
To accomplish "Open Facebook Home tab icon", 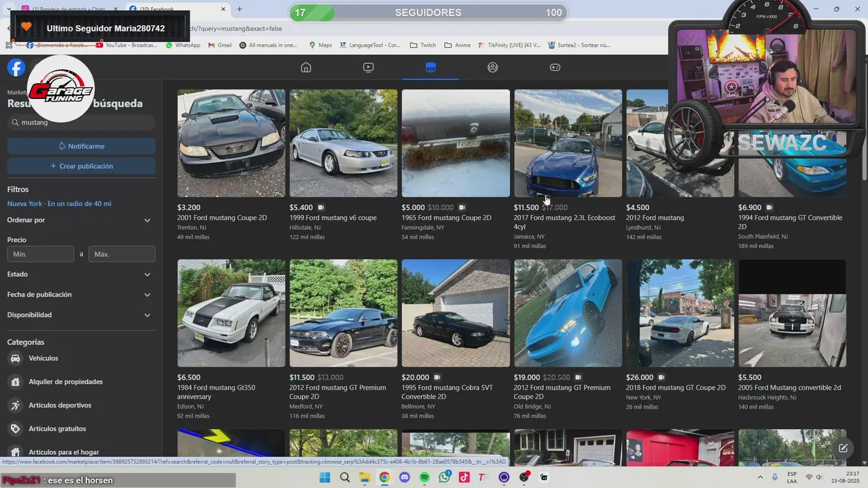I will tap(306, 67).
